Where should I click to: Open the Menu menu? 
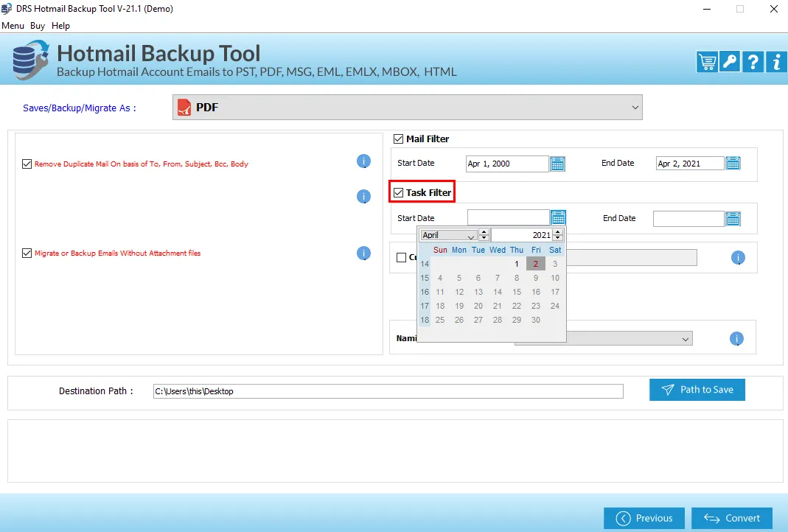pyautogui.click(x=13, y=26)
